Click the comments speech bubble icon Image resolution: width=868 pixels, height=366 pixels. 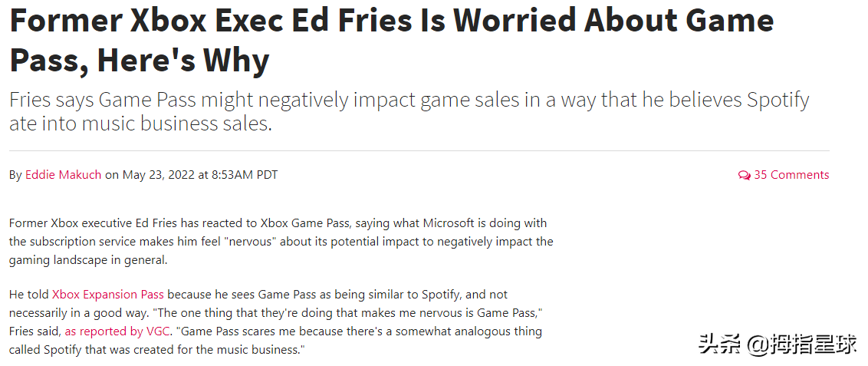[744, 176]
